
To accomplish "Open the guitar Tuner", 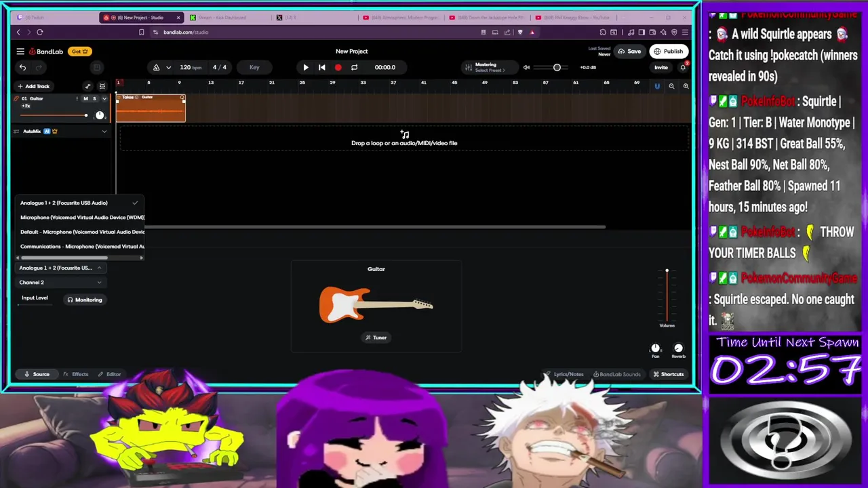I will pos(376,338).
